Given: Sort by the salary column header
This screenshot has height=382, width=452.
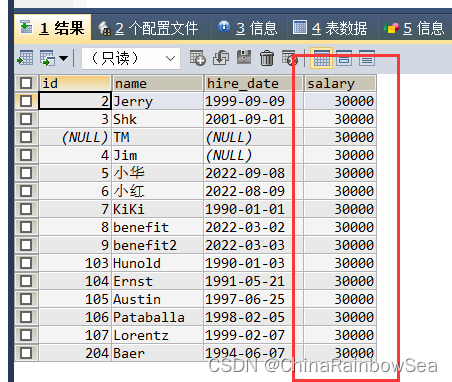Looking at the screenshot, I should pyautogui.click(x=340, y=83).
